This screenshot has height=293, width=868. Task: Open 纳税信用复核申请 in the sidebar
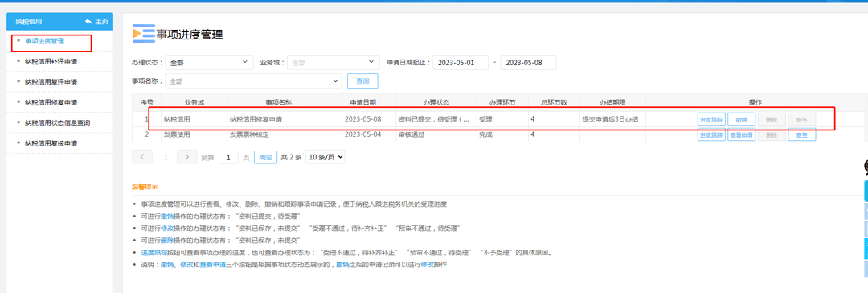coord(51,143)
